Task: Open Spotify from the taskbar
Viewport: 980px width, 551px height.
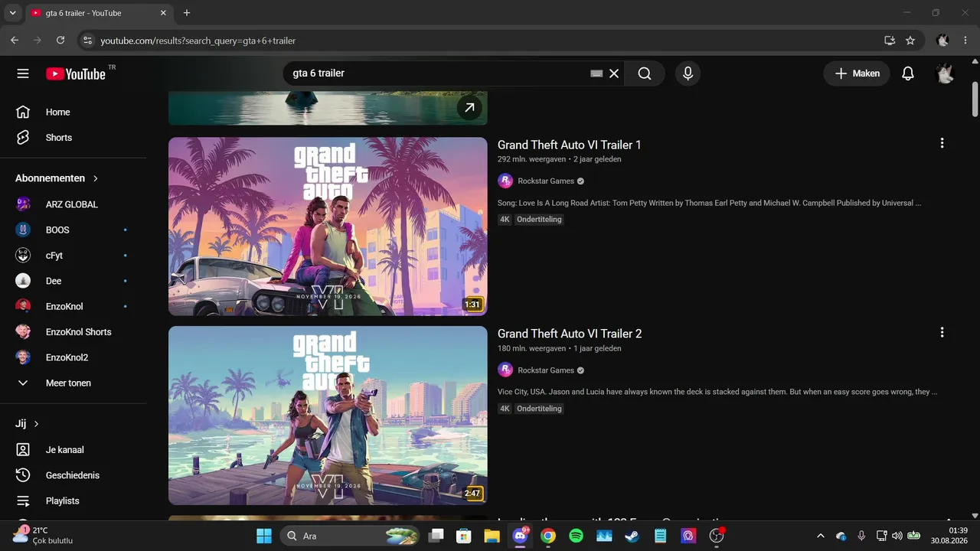Action: pos(576,536)
